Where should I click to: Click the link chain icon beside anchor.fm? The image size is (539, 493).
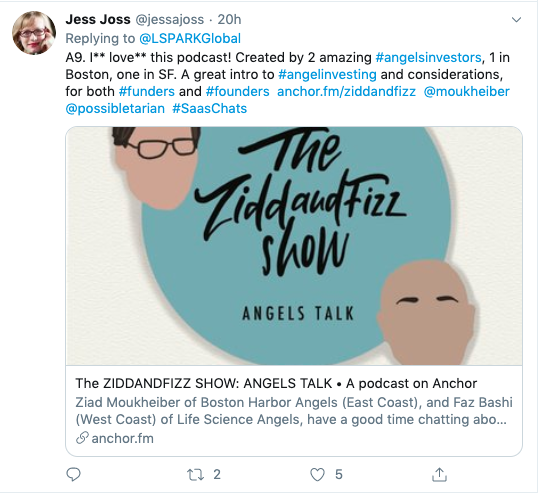click(x=82, y=438)
